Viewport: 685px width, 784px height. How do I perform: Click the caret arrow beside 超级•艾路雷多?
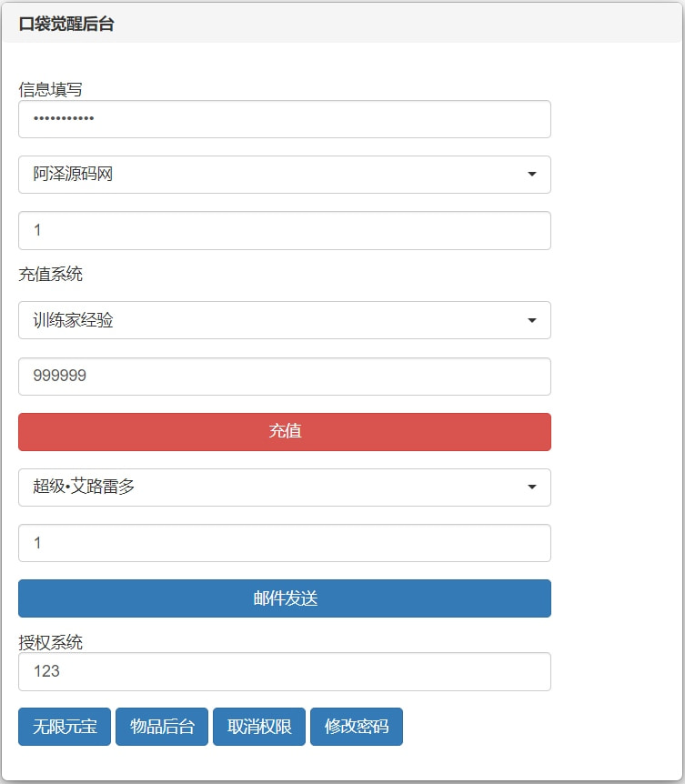[531, 487]
